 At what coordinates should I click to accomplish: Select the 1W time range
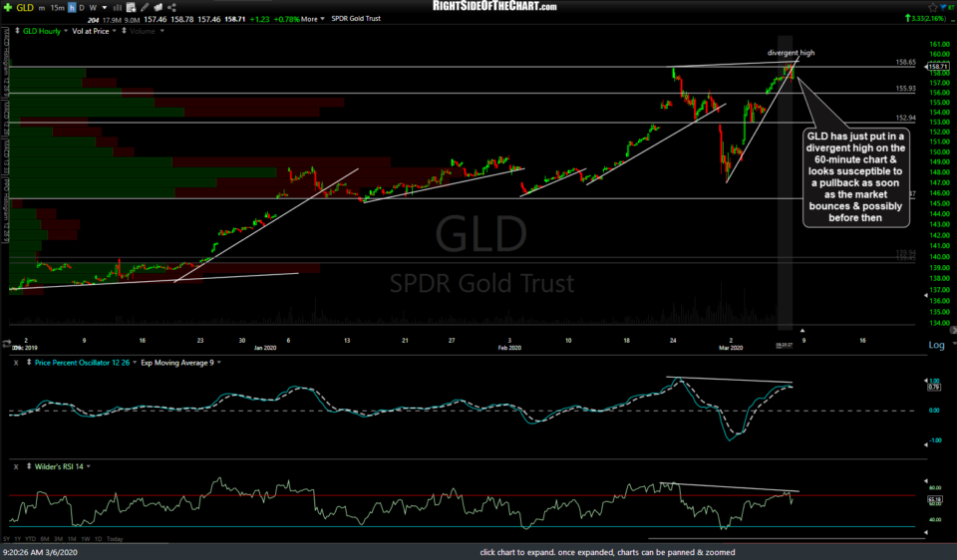pyautogui.click(x=86, y=539)
